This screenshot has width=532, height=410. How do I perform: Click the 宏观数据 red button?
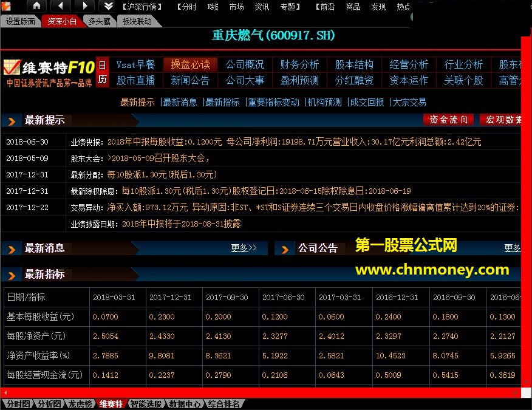[x=500, y=120]
